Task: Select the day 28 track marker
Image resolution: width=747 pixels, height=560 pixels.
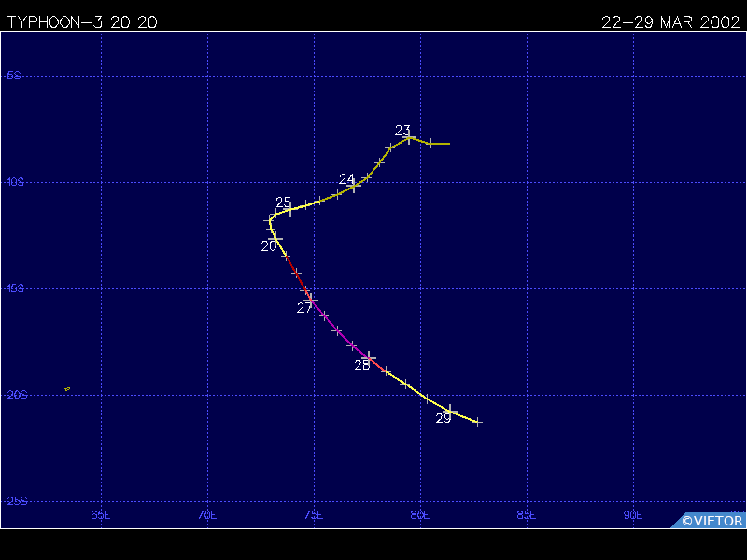Action: click(370, 358)
